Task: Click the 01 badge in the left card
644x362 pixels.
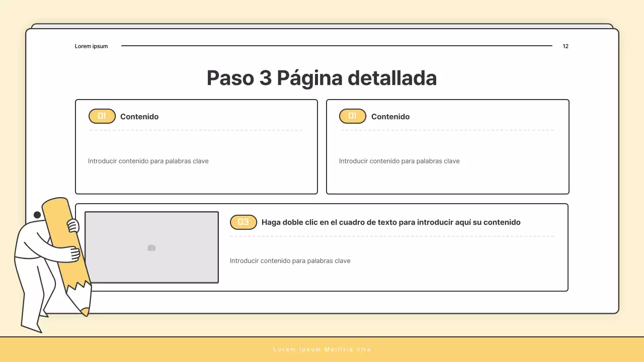Action: click(102, 116)
